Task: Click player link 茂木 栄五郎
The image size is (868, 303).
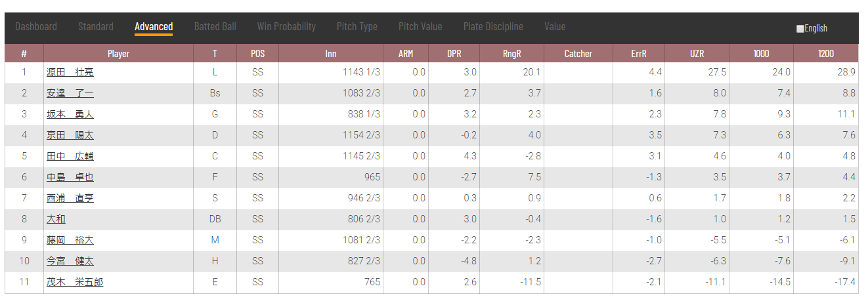Action: [x=74, y=282]
